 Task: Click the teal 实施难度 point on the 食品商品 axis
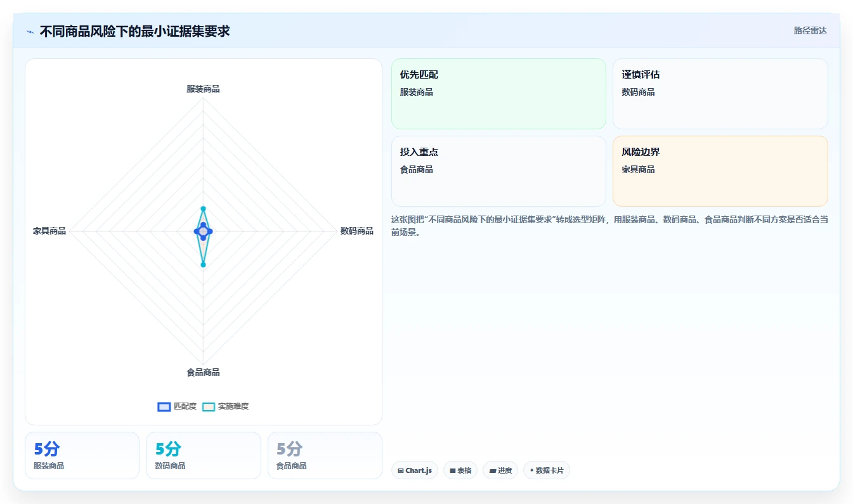[203, 264]
